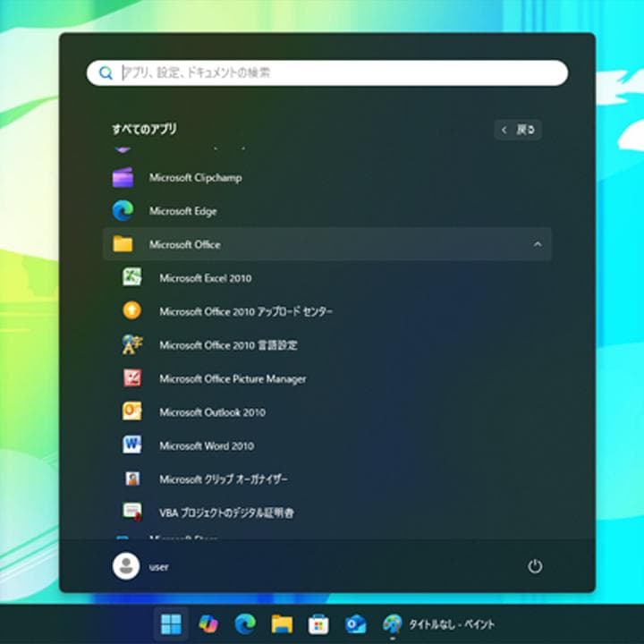
Task: Launch Microsoft Clip Organizer icon
Action: tap(132, 479)
